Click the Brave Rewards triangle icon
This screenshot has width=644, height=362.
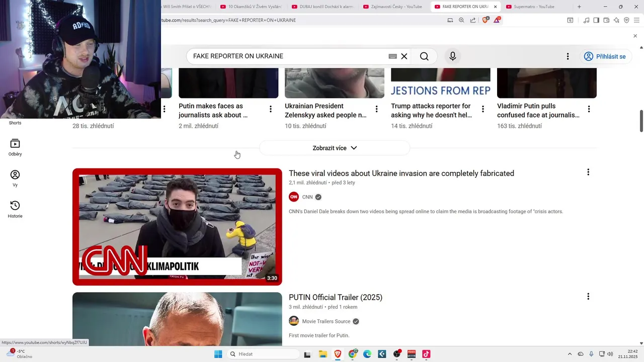[x=497, y=20]
